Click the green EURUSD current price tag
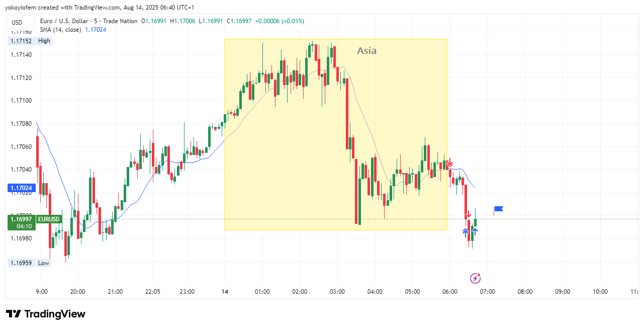The height and width of the screenshot is (329, 644). click(34, 219)
